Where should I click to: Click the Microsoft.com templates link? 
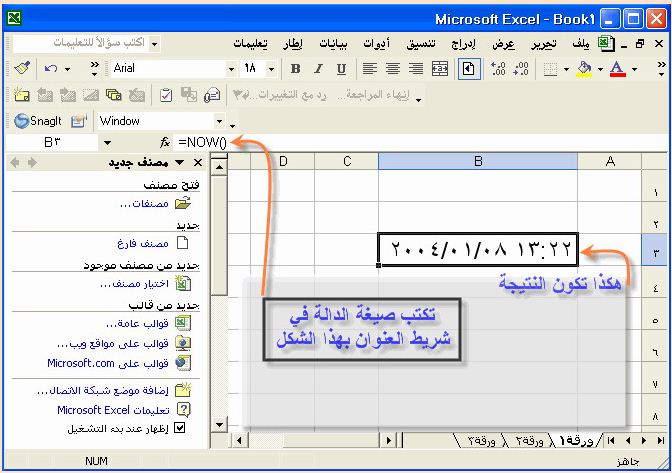click(x=108, y=363)
